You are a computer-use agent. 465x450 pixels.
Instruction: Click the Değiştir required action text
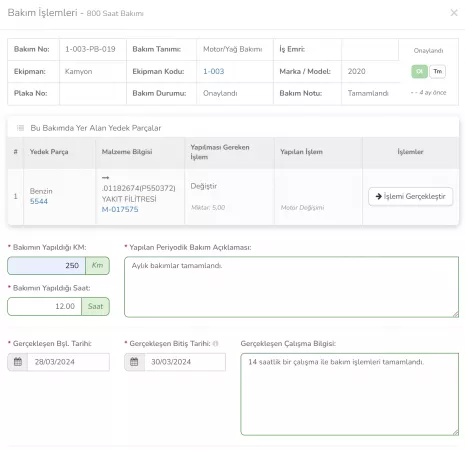click(x=204, y=186)
